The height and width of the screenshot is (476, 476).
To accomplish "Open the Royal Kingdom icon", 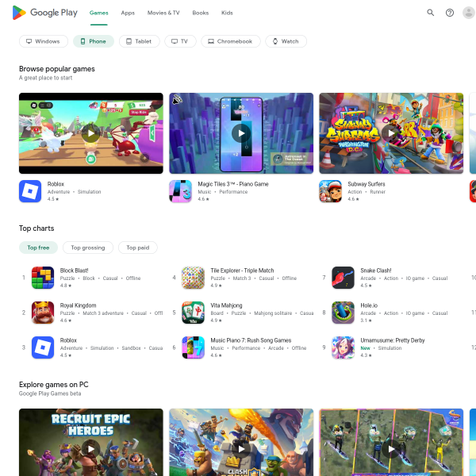I will coord(43,313).
